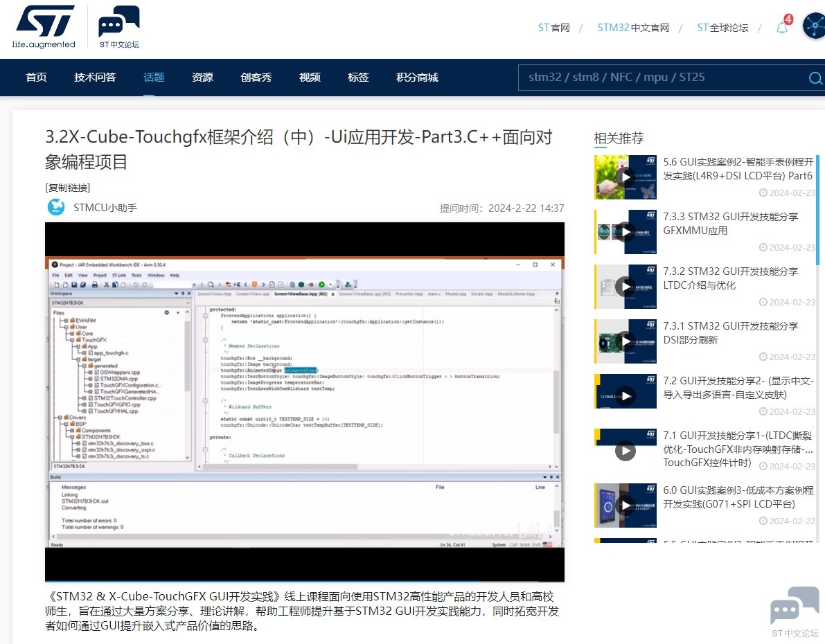Open the ST中文论坛 chat-bubble logo in the header
This screenshot has width=825, height=644.
(119, 26)
